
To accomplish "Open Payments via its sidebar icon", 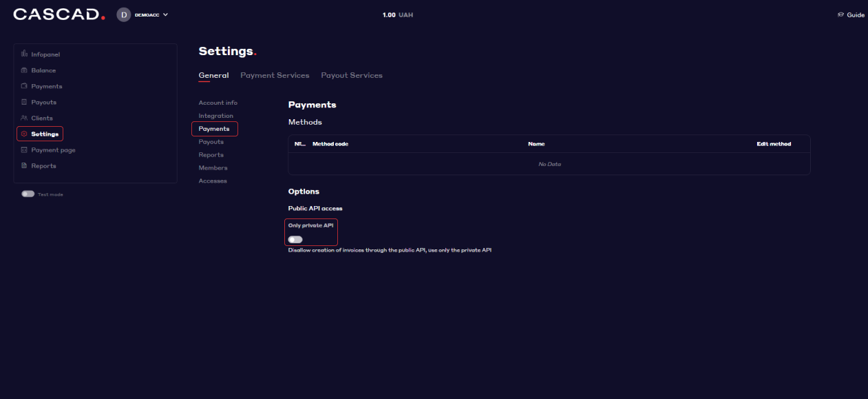I will [25, 85].
